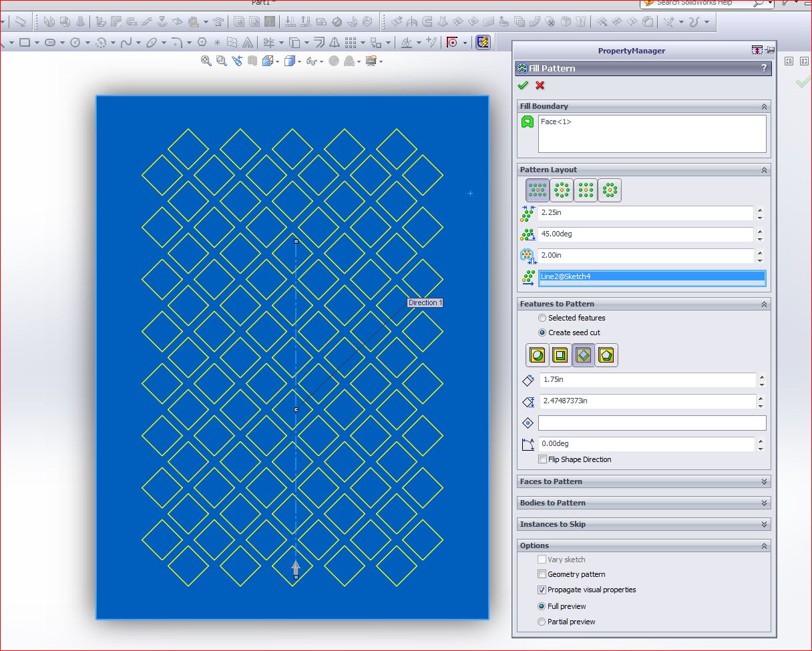
Task: Expand the Faces to Pattern section
Action: click(x=764, y=481)
